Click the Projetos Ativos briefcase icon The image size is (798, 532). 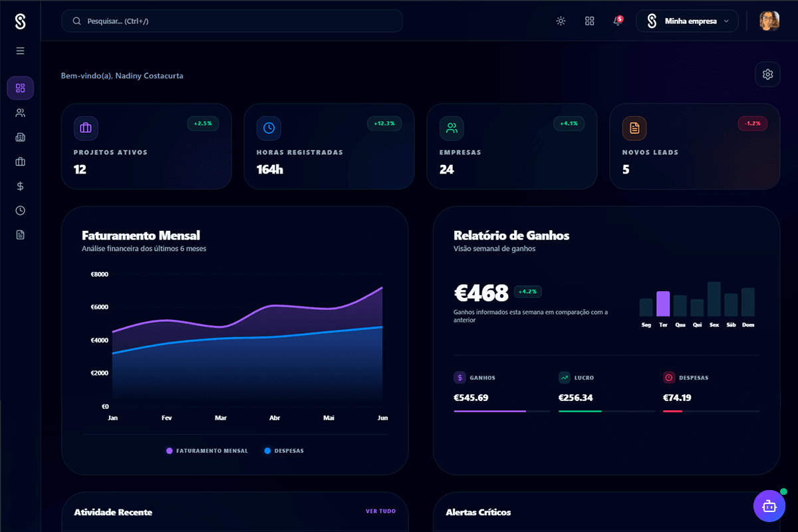click(86, 128)
